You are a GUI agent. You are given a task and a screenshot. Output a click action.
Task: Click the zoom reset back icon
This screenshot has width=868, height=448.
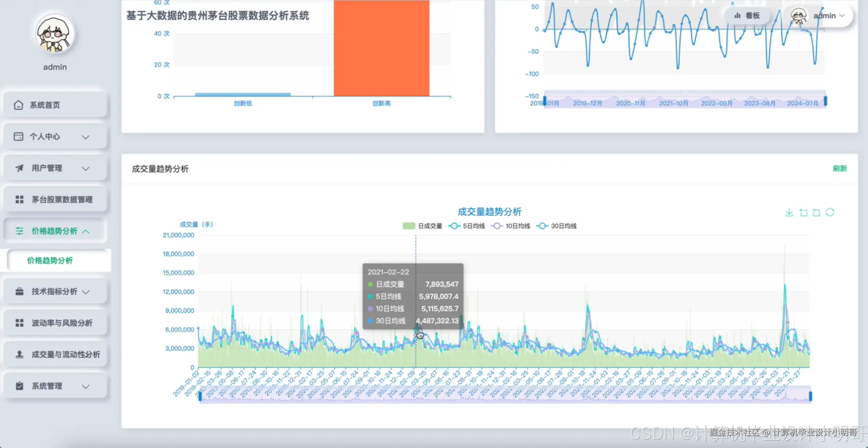[816, 213]
